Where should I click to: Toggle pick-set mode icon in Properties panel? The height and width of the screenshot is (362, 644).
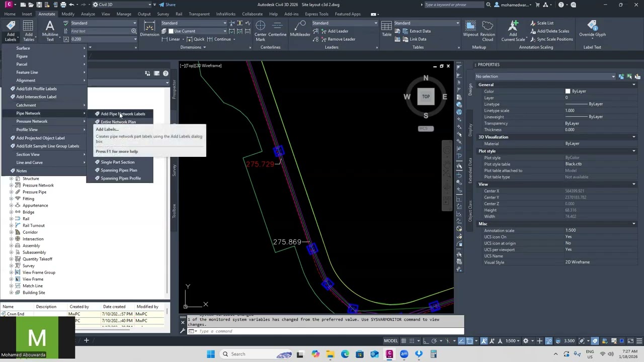click(621, 76)
